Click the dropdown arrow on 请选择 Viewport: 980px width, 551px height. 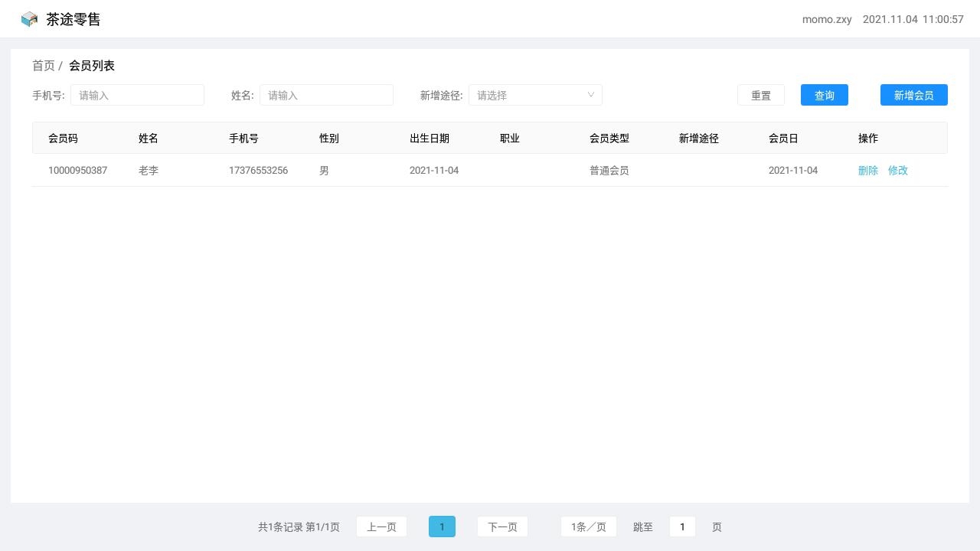[590, 95]
